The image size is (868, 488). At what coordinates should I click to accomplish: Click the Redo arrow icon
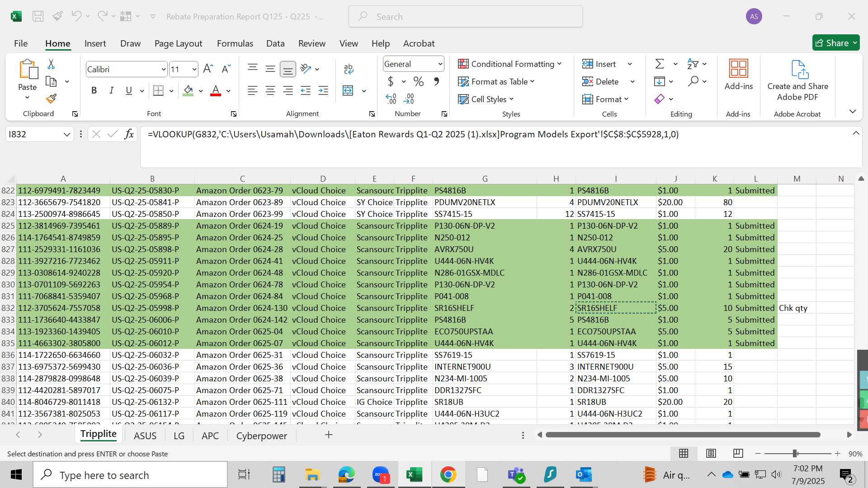pos(102,16)
